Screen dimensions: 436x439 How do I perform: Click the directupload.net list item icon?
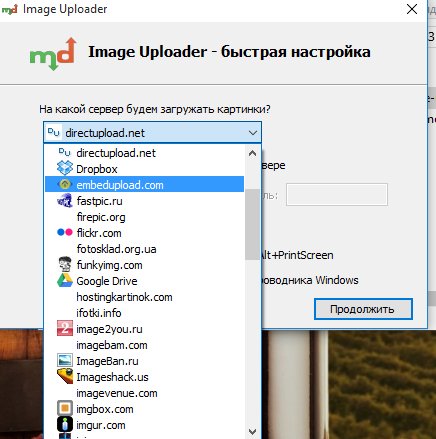[65, 152]
